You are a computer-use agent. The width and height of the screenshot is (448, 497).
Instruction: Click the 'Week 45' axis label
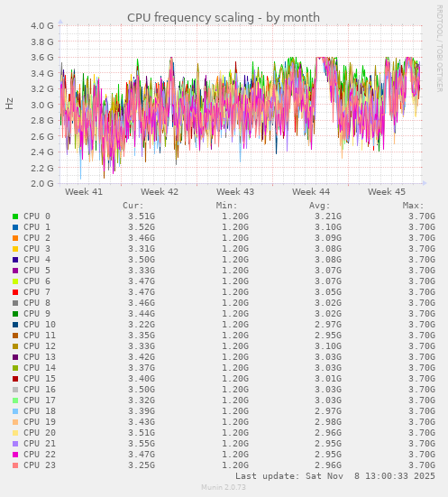pyautogui.click(x=387, y=192)
